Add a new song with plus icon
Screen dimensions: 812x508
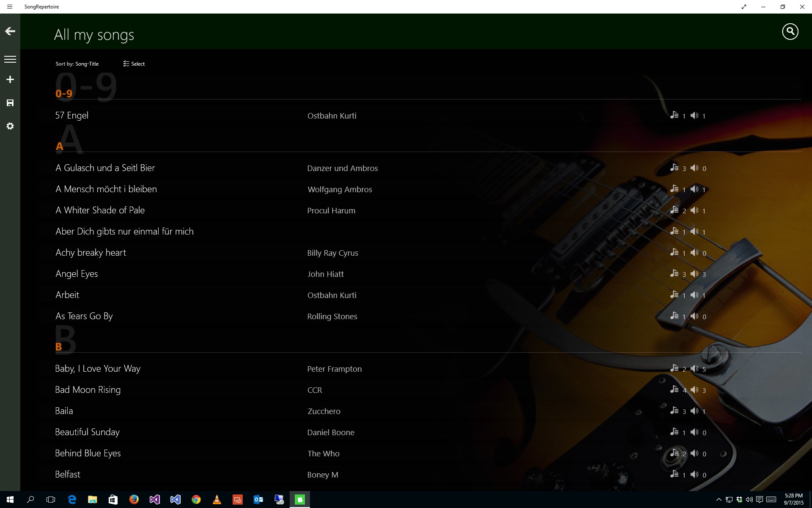(10, 80)
